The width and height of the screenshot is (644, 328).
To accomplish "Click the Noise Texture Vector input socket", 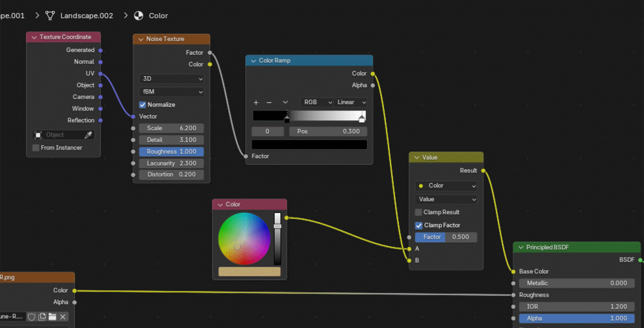I will click(133, 116).
